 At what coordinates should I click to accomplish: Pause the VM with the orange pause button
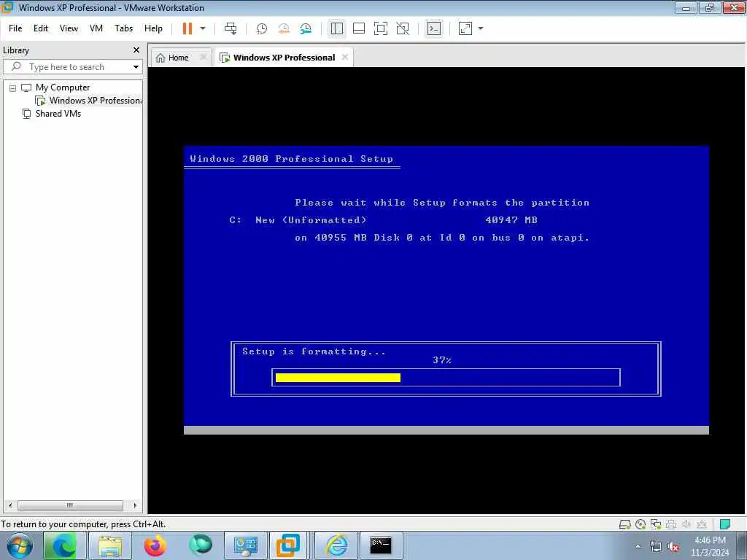point(187,28)
